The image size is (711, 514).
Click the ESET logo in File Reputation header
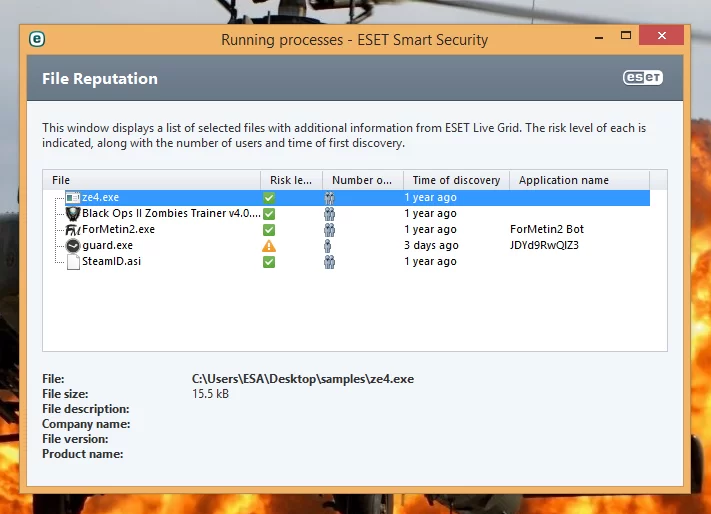[643, 78]
